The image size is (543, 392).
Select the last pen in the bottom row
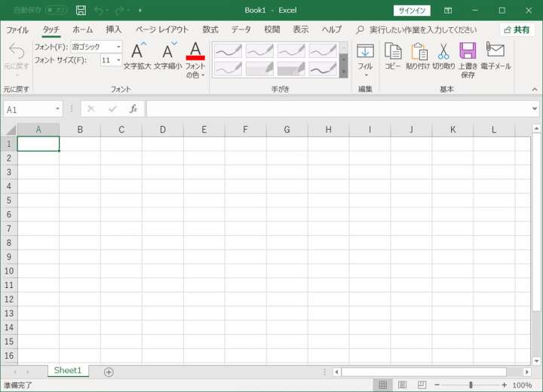pyautogui.click(x=323, y=69)
